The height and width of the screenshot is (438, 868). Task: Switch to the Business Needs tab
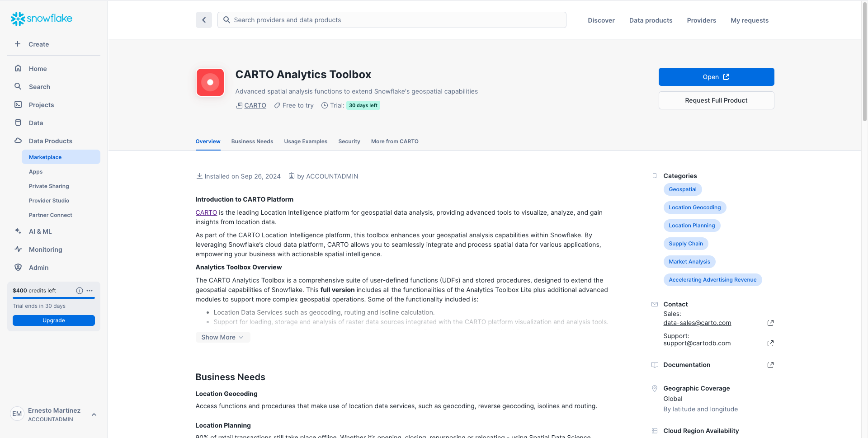click(252, 141)
